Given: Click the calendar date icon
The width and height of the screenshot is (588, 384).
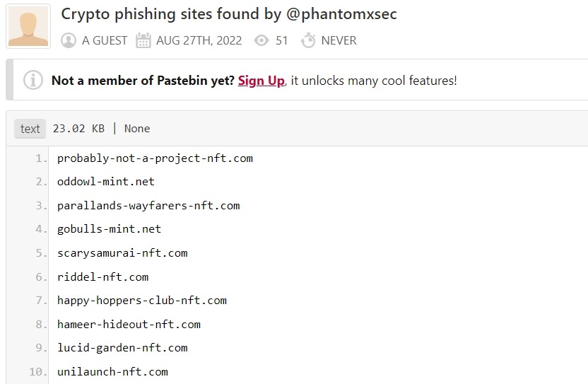Looking at the screenshot, I should [143, 41].
